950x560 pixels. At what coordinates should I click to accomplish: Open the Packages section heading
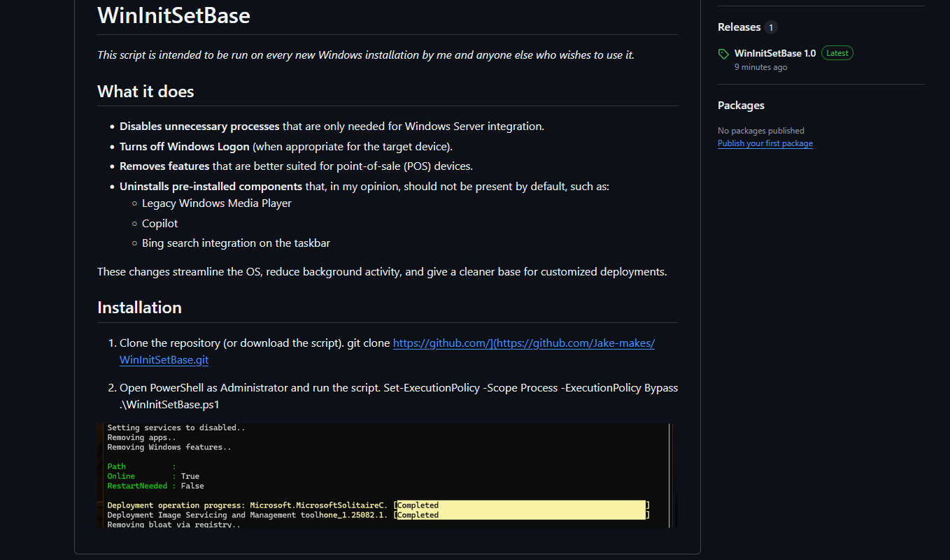[741, 106]
